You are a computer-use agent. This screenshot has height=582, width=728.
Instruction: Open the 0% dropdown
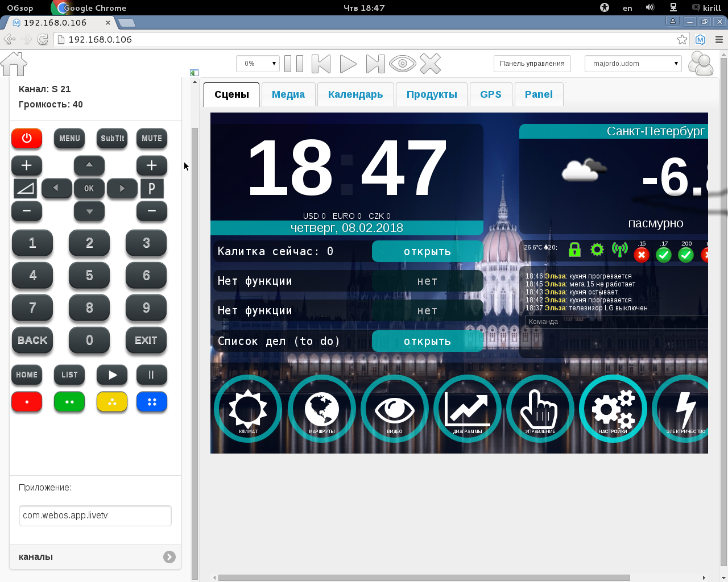(258, 64)
